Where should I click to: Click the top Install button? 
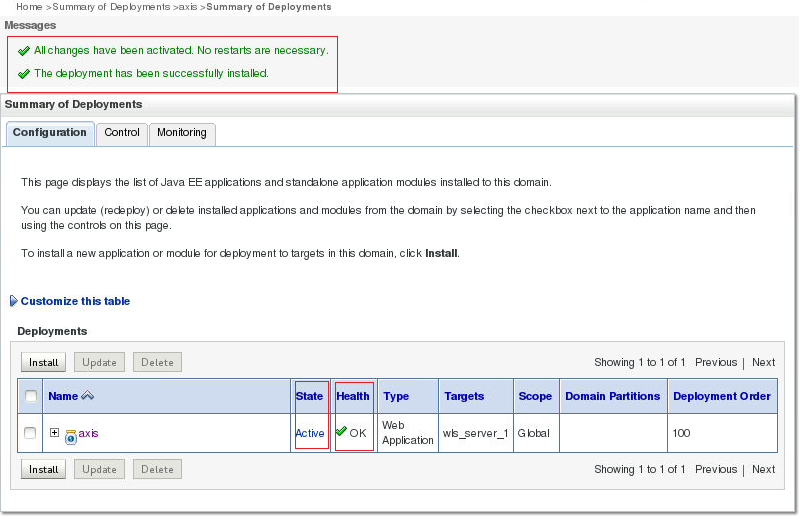tap(43, 362)
